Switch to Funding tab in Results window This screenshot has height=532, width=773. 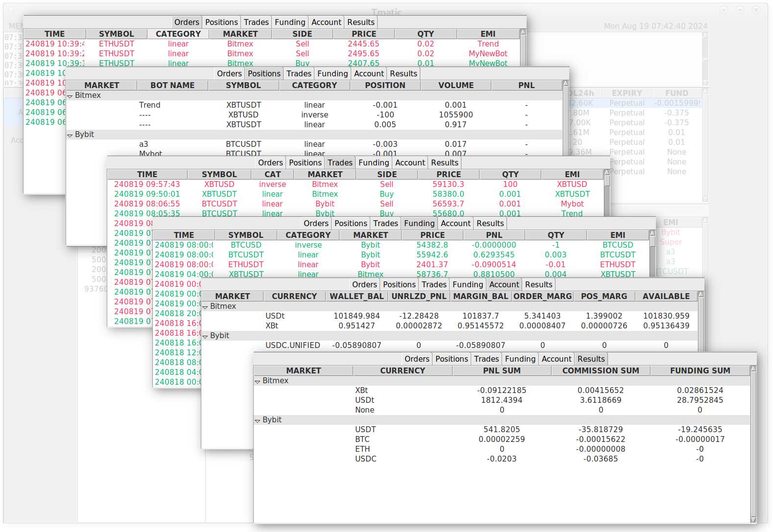[520, 359]
